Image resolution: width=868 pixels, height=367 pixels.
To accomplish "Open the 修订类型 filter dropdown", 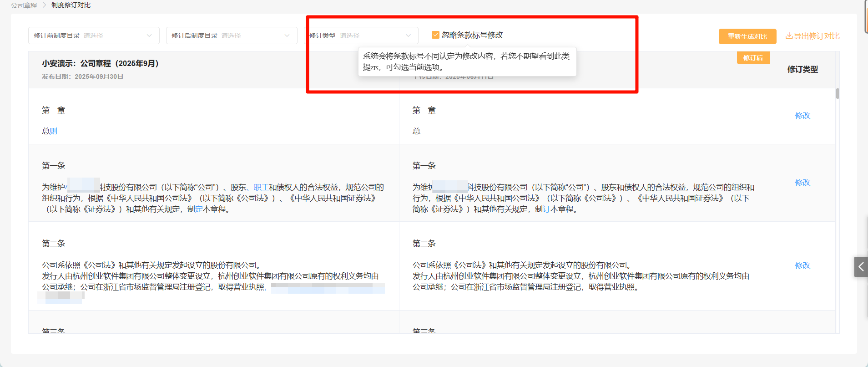I will [x=361, y=36].
